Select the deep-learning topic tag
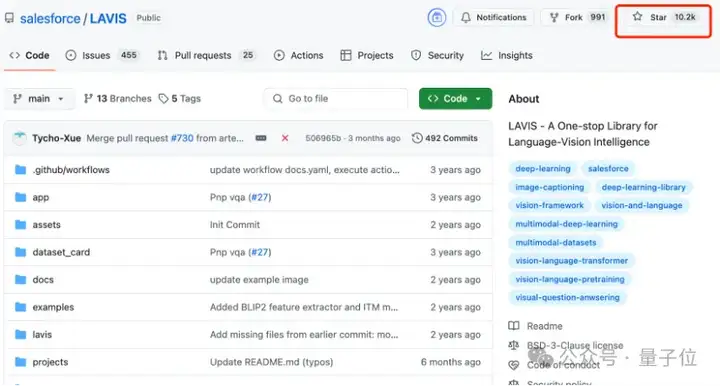The image size is (720, 386). click(543, 169)
